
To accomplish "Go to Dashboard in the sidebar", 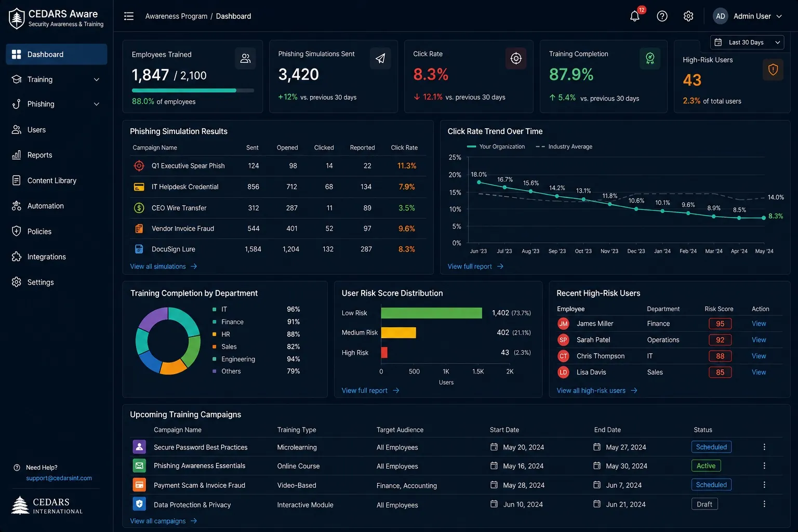I will [x=56, y=54].
